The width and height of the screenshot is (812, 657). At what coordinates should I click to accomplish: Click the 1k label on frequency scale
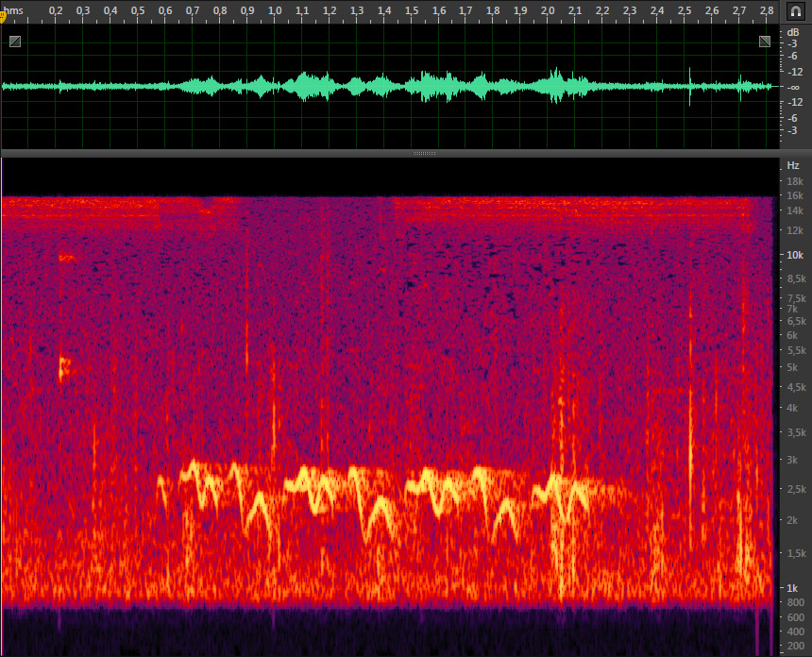click(x=792, y=588)
